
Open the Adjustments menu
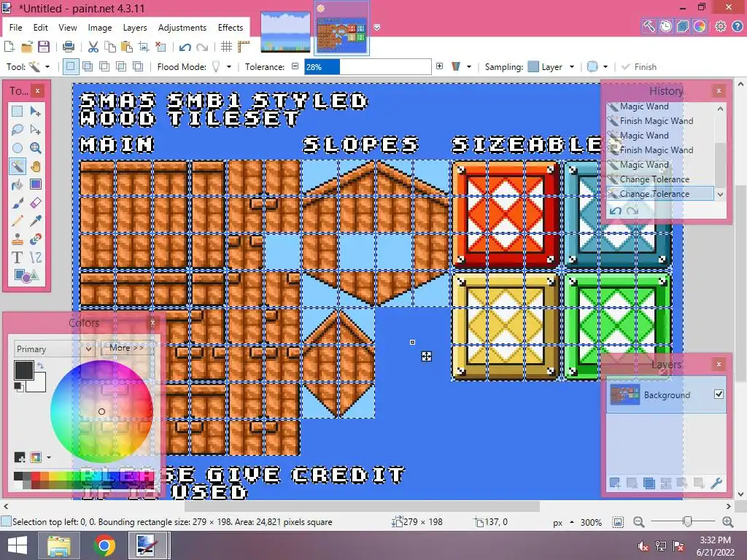(x=182, y=28)
